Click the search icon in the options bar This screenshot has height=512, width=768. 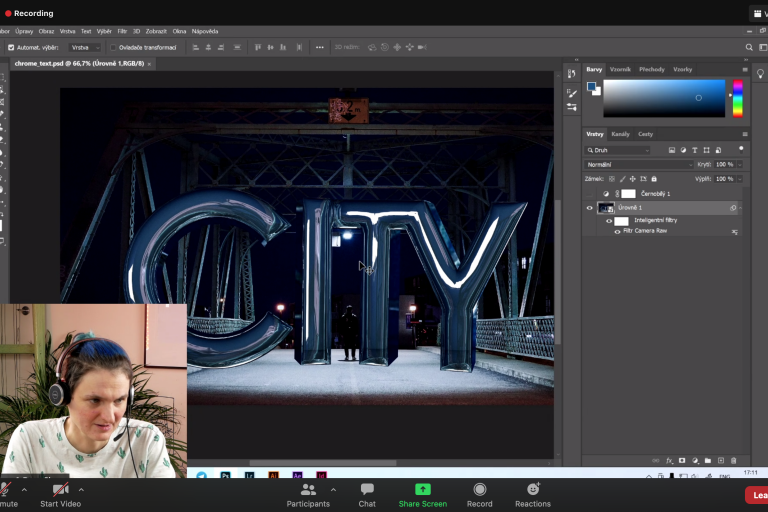[749, 47]
